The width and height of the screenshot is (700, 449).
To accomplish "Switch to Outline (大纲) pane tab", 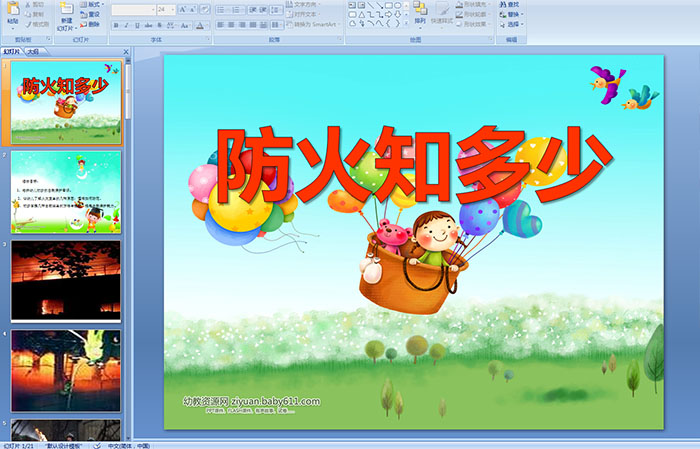I will (34, 52).
